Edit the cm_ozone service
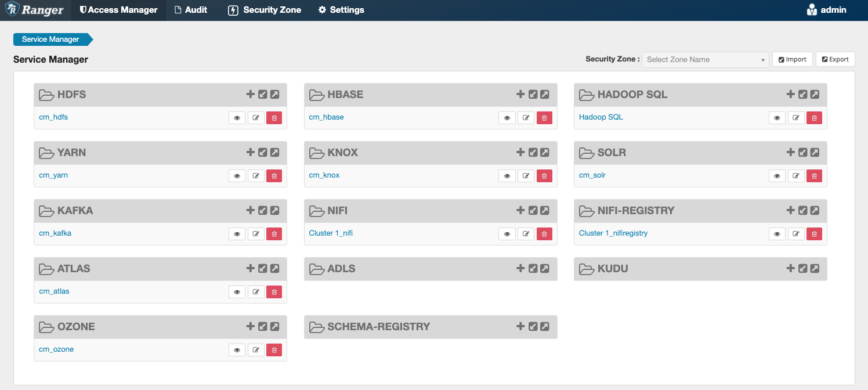Screen dimensions: 868x390 [255, 350]
